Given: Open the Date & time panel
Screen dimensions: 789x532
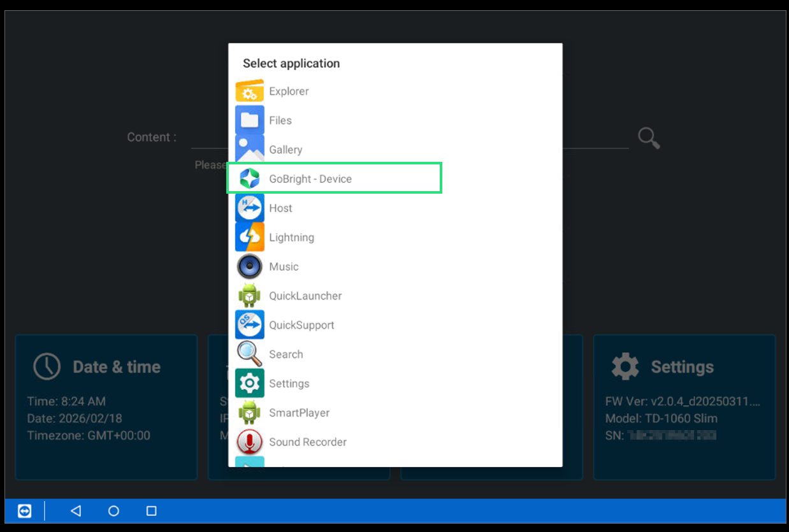Looking at the screenshot, I should tap(106, 407).
